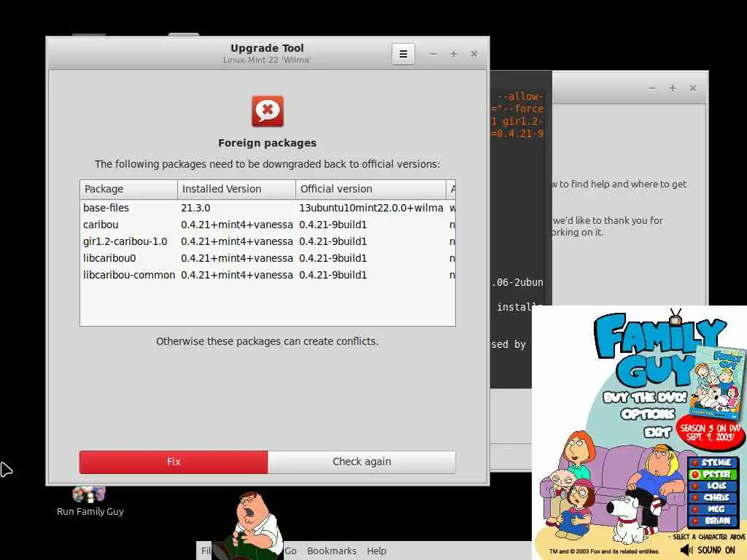Open the Run Family Guy desktop icon
The height and width of the screenshot is (560, 747).
pos(90,501)
